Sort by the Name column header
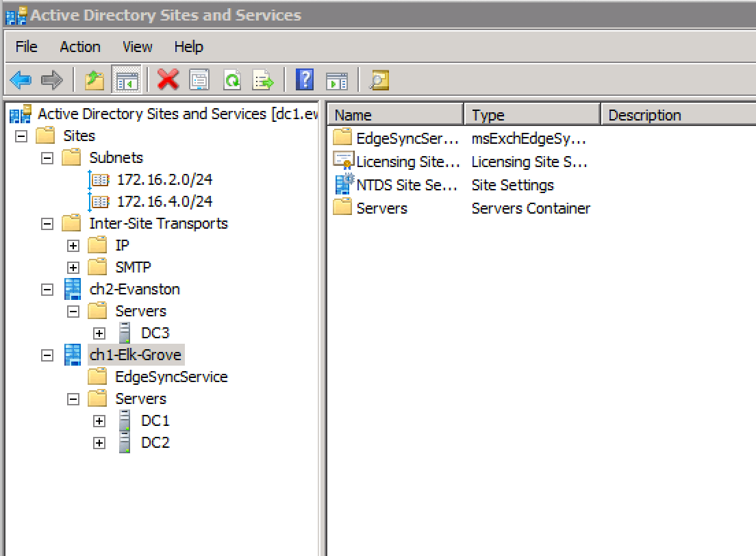756x556 pixels. pyautogui.click(x=395, y=115)
